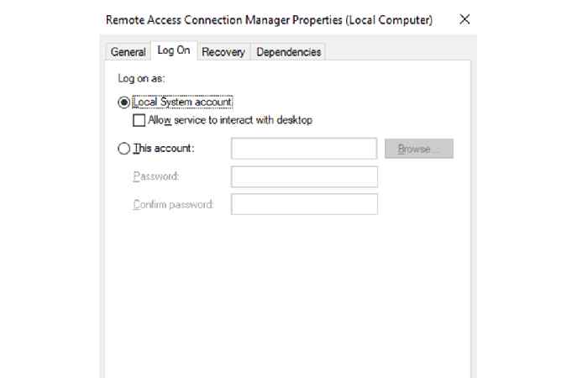
Task: Click the 'Confirm password:' label text
Action: click(x=173, y=204)
